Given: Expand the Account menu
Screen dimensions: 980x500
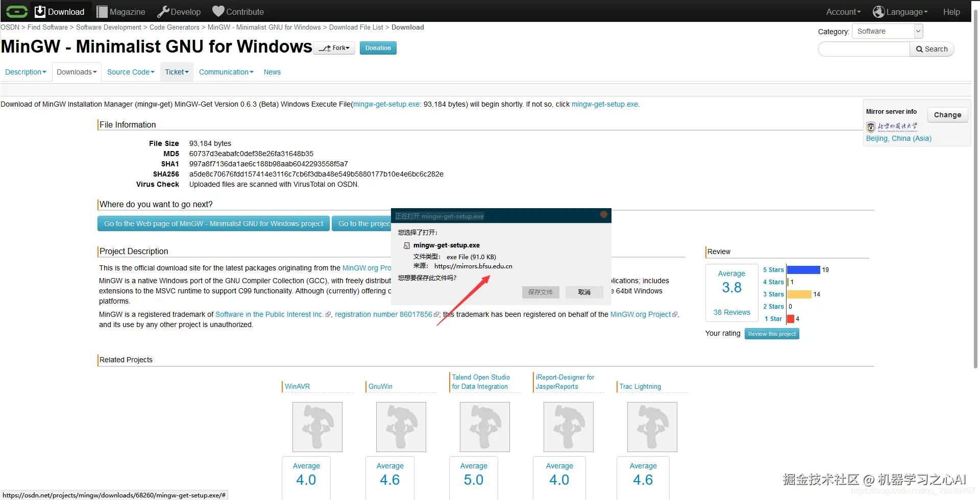Looking at the screenshot, I should click(x=843, y=12).
